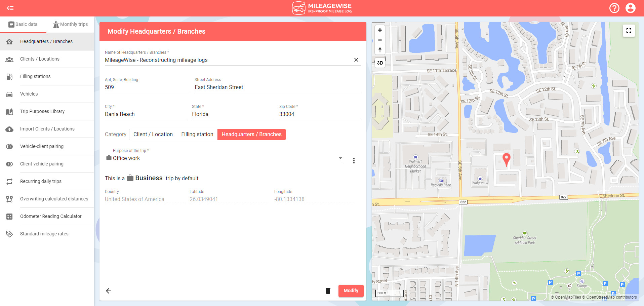Switch to the Basic data tab

23,24
